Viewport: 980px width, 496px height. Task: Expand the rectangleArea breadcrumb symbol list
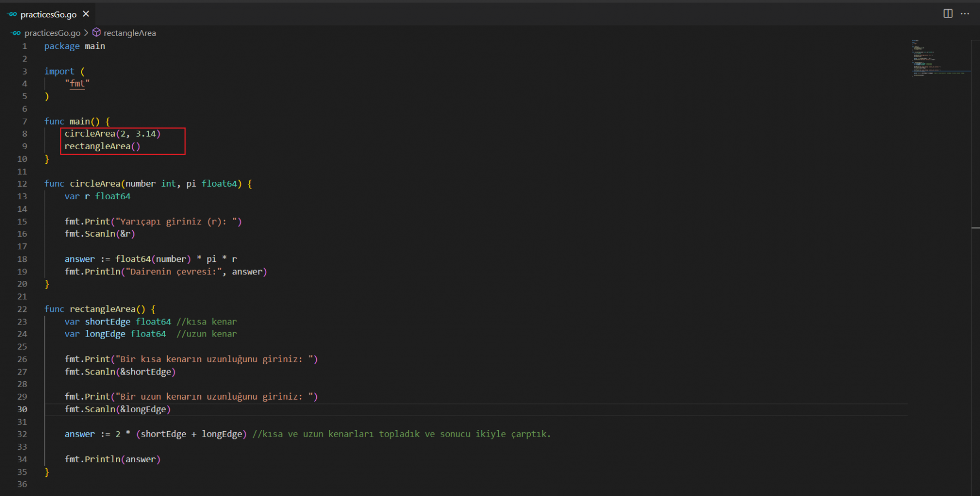(x=130, y=33)
